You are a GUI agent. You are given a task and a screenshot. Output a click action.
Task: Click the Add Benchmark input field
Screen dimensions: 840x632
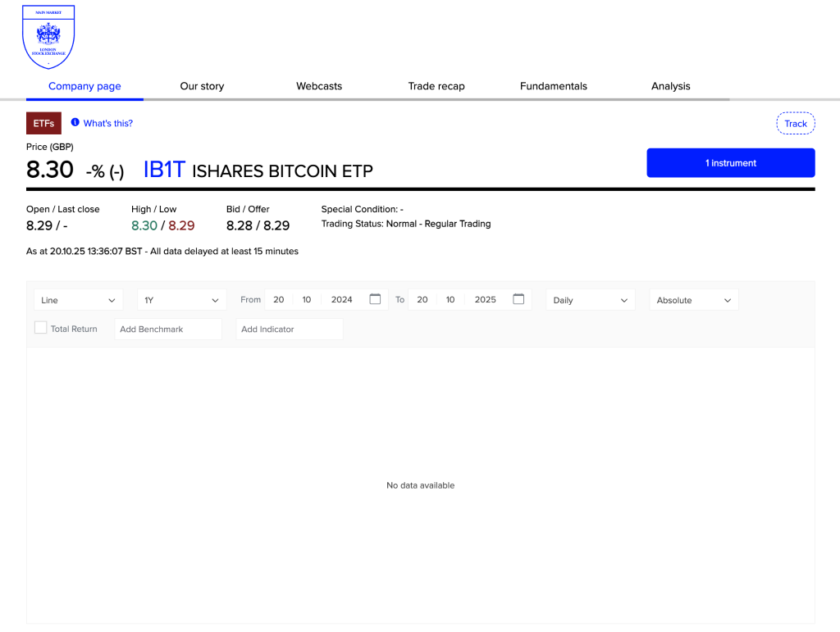coord(169,329)
